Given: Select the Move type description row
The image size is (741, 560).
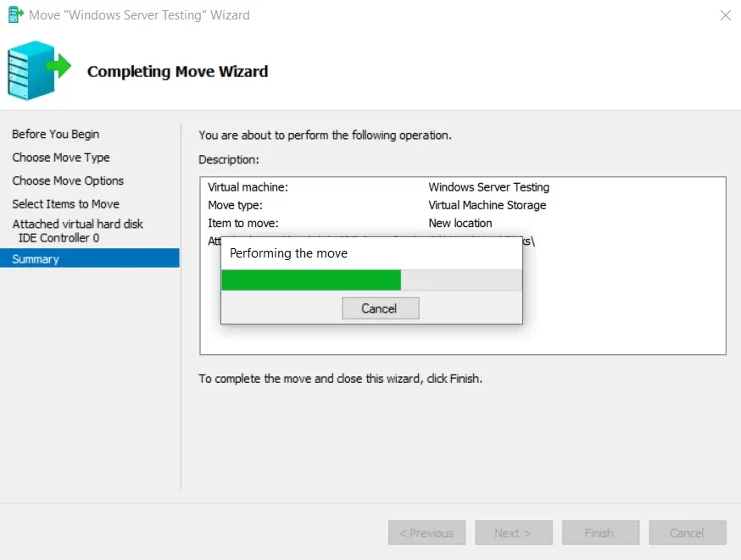Looking at the screenshot, I should tap(236, 205).
